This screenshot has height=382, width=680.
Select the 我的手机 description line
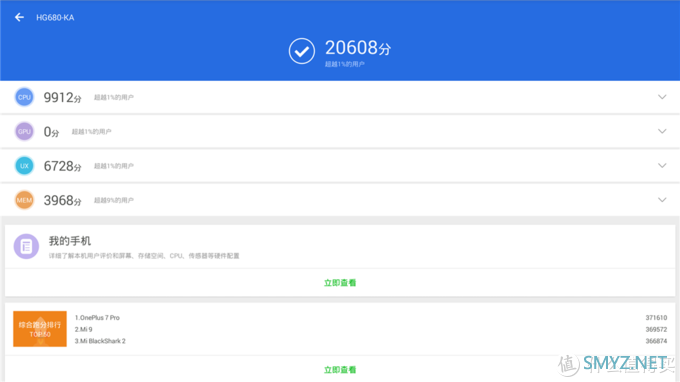[x=144, y=256]
